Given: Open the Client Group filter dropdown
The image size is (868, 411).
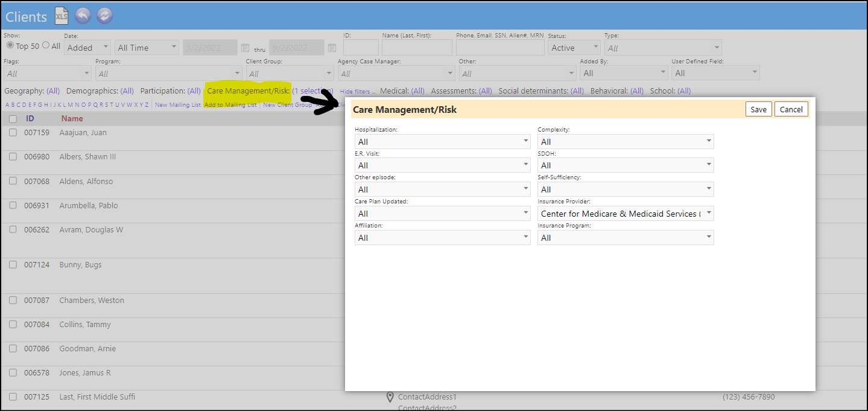Looking at the screenshot, I should tap(290, 74).
